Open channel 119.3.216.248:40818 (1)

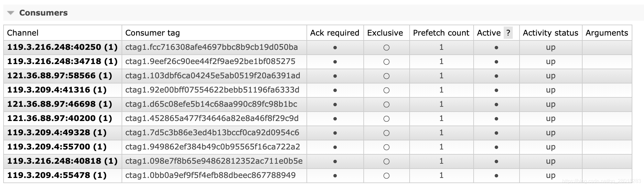tap(62, 161)
